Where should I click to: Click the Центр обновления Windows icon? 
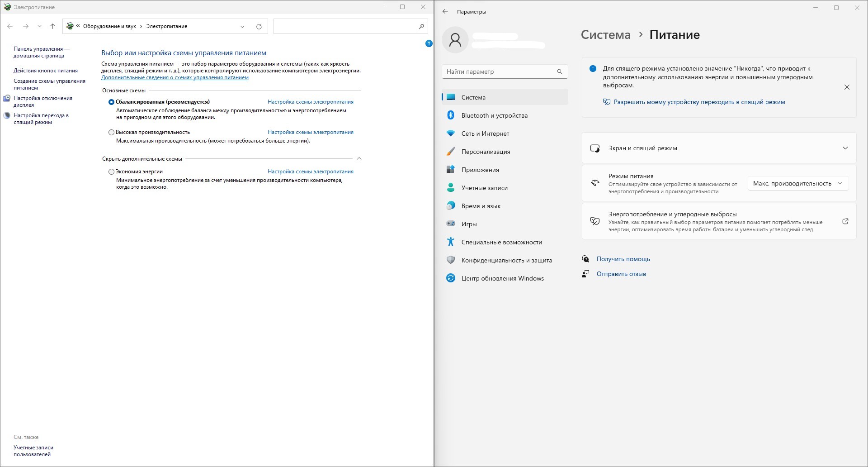tap(451, 278)
